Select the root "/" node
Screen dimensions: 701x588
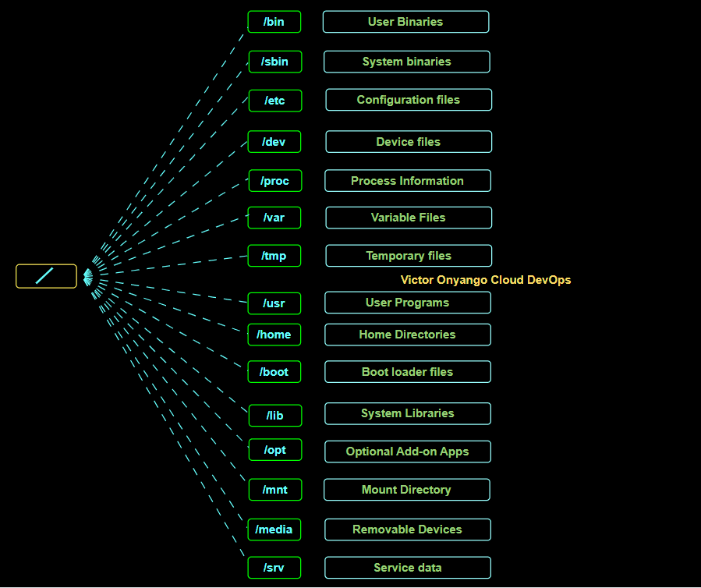coord(45,276)
